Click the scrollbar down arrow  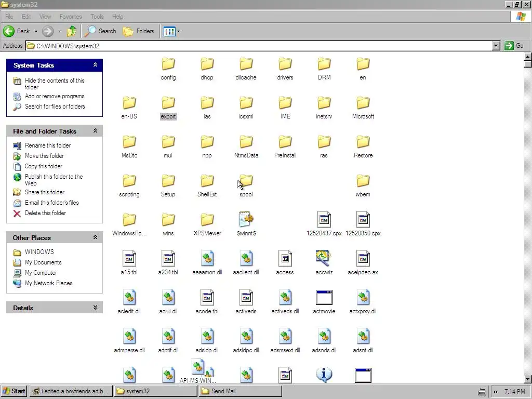tap(528, 379)
